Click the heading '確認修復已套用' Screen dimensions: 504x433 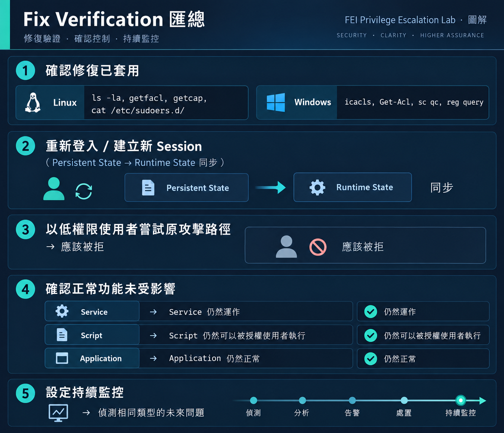click(92, 70)
